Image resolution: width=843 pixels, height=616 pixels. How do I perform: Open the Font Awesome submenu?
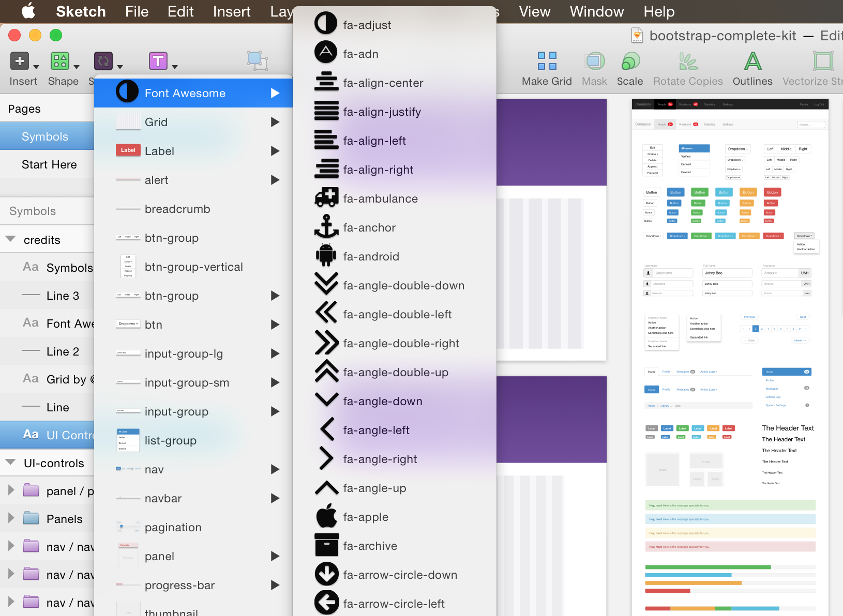coord(193,93)
